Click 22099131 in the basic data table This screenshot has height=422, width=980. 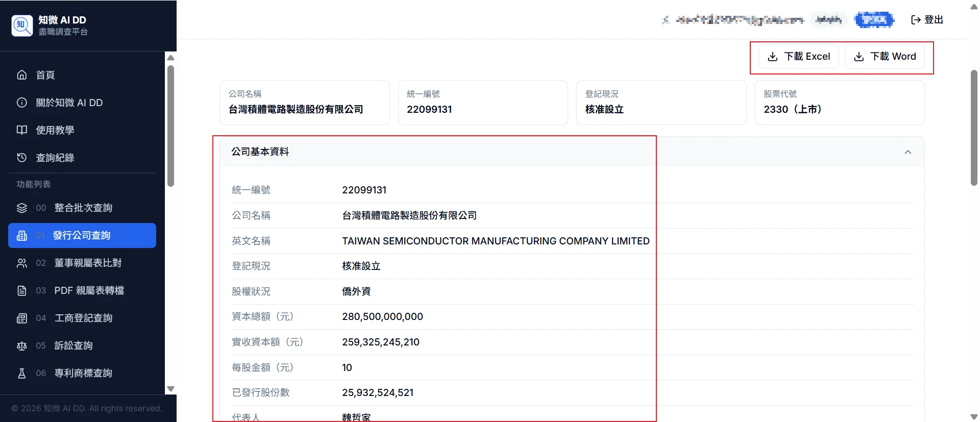[364, 190]
